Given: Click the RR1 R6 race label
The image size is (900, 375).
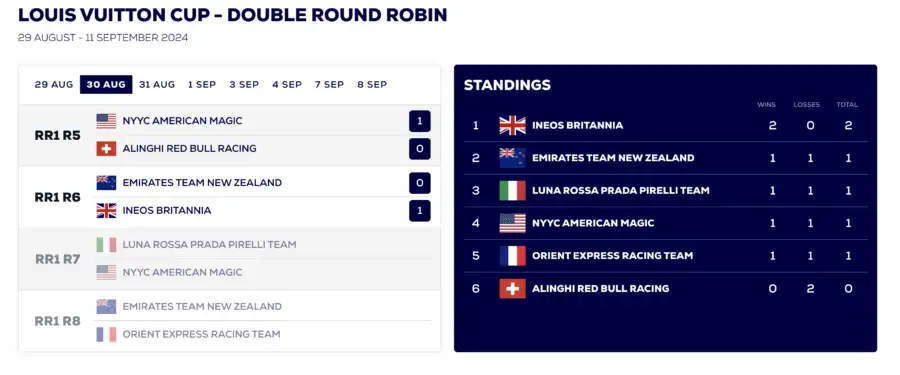Looking at the screenshot, I should 57,197.
